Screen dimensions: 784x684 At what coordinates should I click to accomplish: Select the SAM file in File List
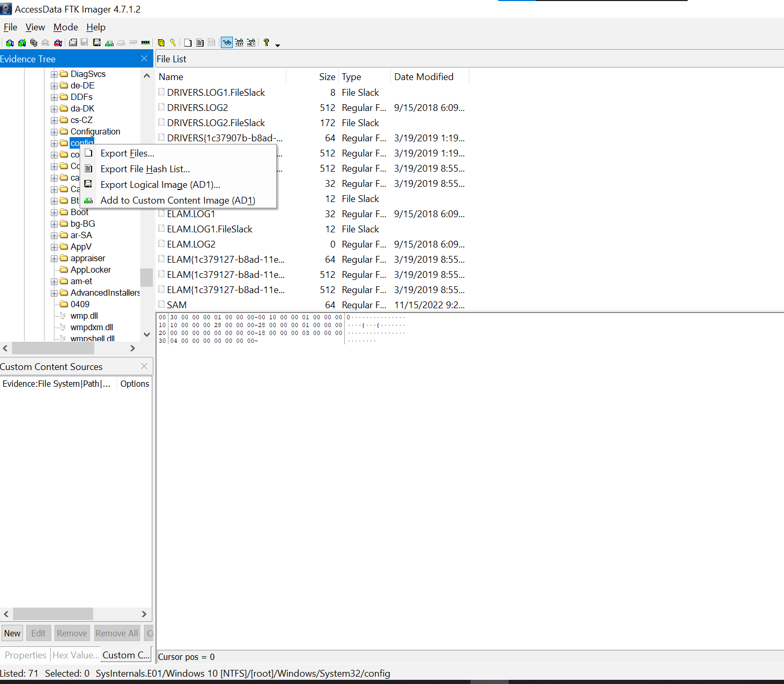click(177, 305)
